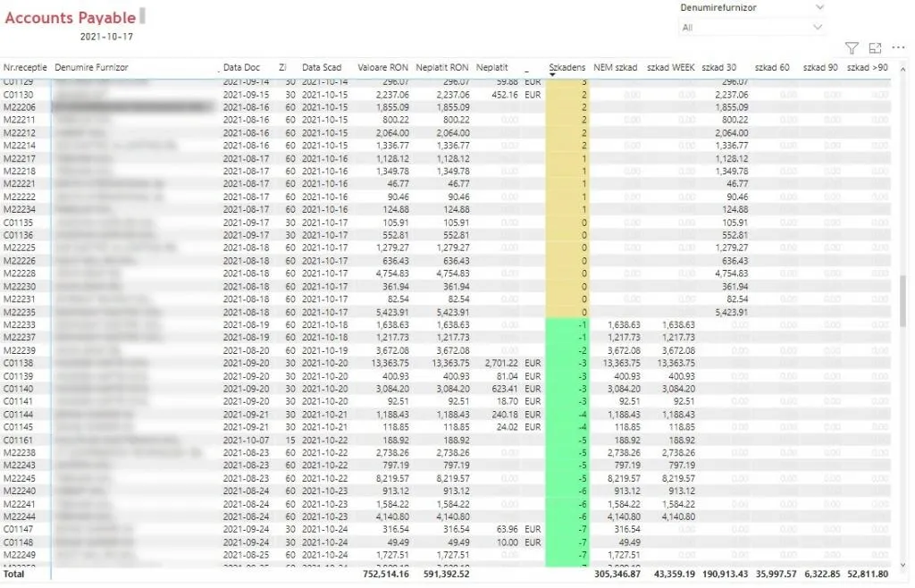Click the Neplatit RON column header
This screenshot has width=915, height=588.
coord(441,67)
